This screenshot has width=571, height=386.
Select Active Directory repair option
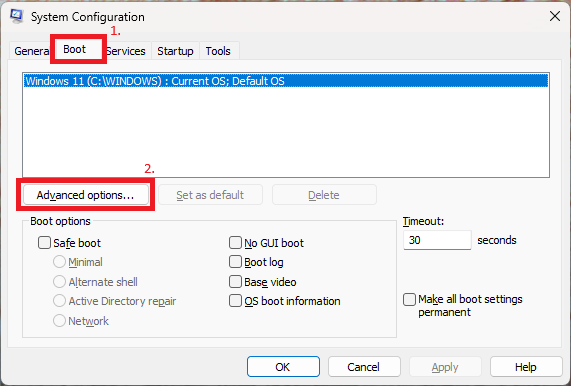(x=59, y=301)
